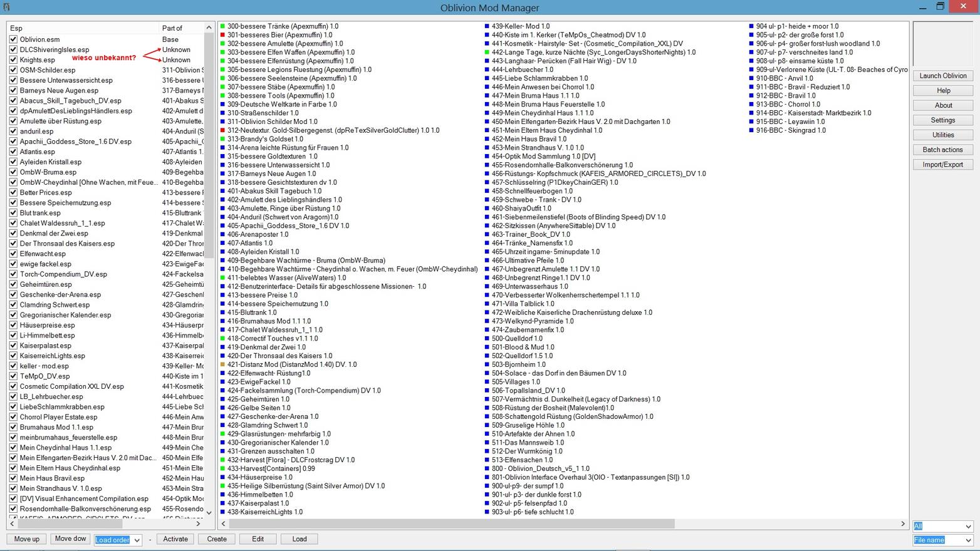Select the 500-Quelldorf 1.0 mod entry
This screenshot has width=980, height=551.
tap(517, 339)
